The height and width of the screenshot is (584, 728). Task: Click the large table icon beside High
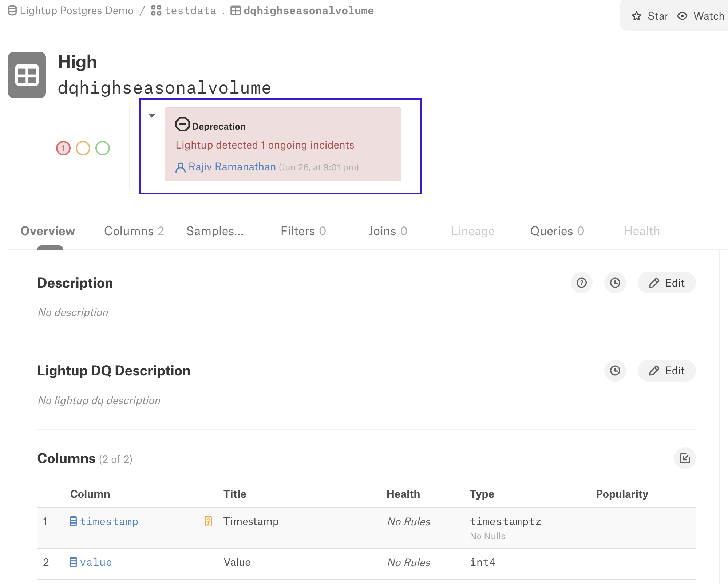pyautogui.click(x=27, y=75)
